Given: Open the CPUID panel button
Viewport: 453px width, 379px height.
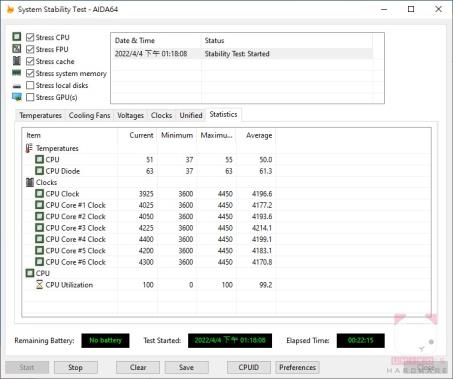Looking at the screenshot, I should (x=249, y=367).
